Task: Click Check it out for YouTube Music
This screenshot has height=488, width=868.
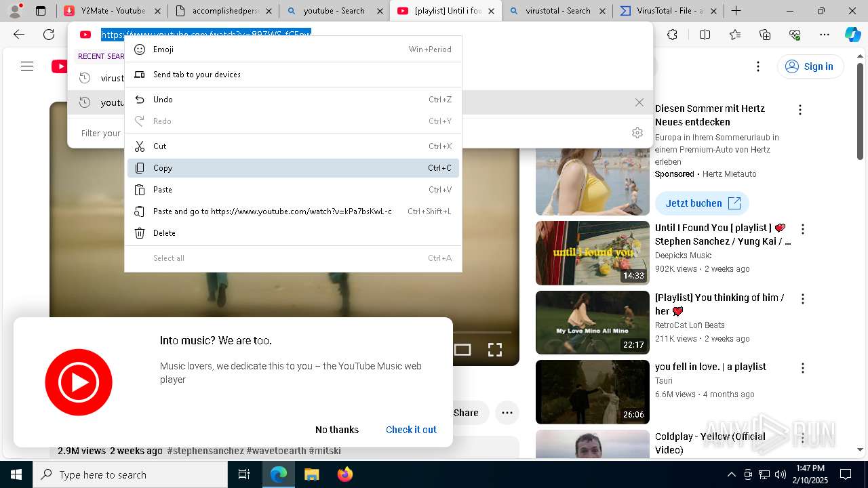Action: 411,430
